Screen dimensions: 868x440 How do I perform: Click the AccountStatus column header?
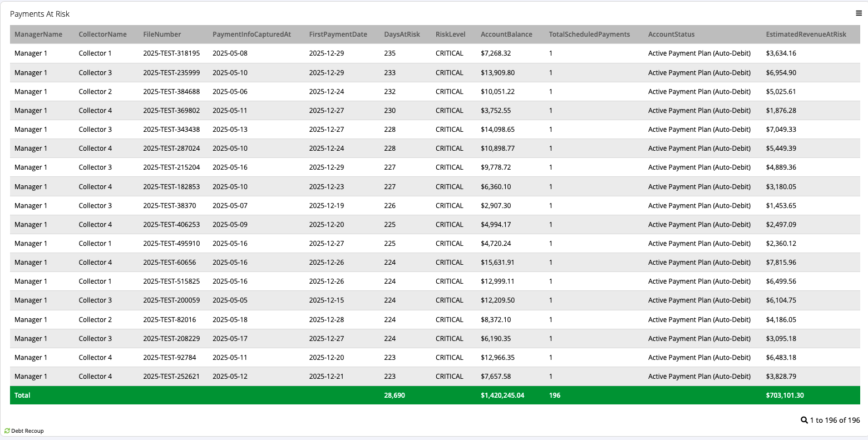pyautogui.click(x=671, y=34)
